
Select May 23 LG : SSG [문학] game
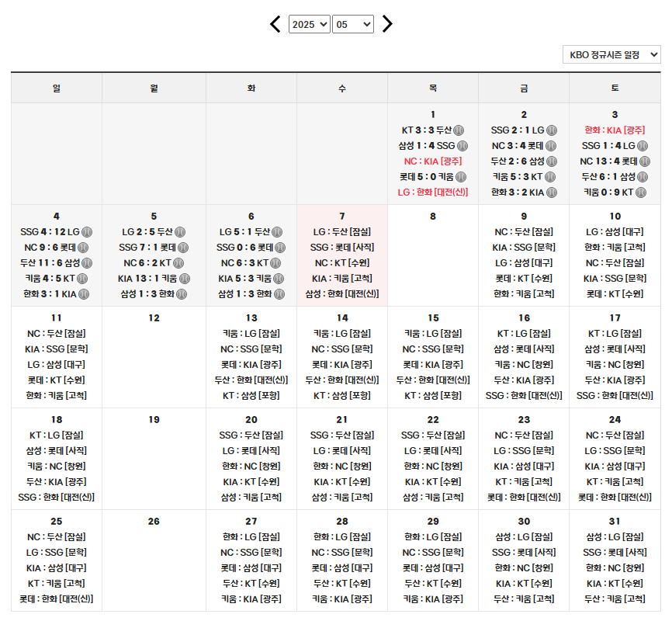(524, 451)
